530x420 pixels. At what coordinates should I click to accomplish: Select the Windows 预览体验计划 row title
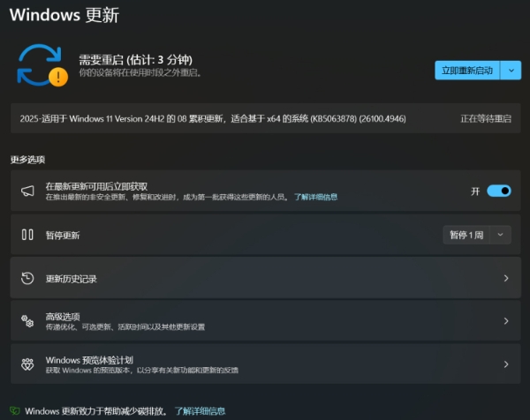[89, 360]
